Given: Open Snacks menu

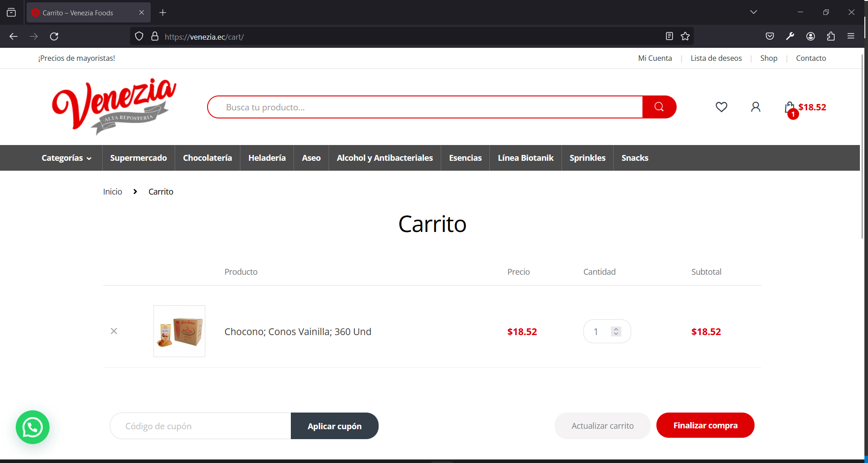Looking at the screenshot, I should tap(635, 158).
